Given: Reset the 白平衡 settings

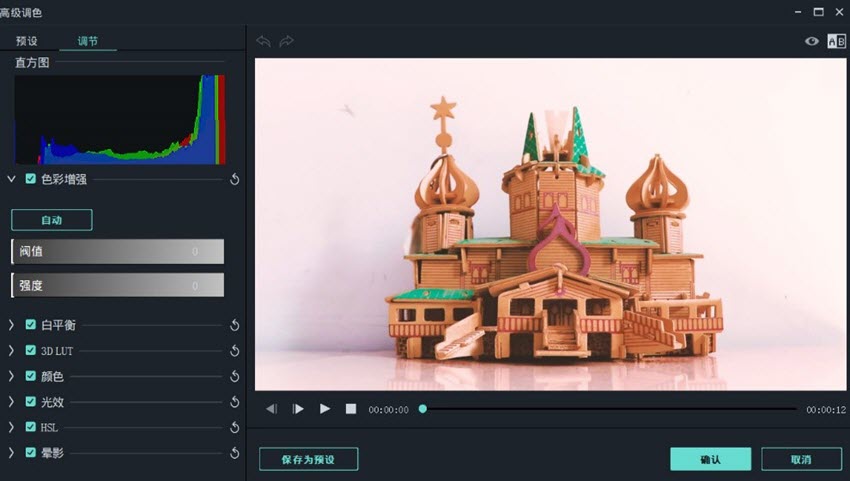Looking at the screenshot, I should [235, 325].
